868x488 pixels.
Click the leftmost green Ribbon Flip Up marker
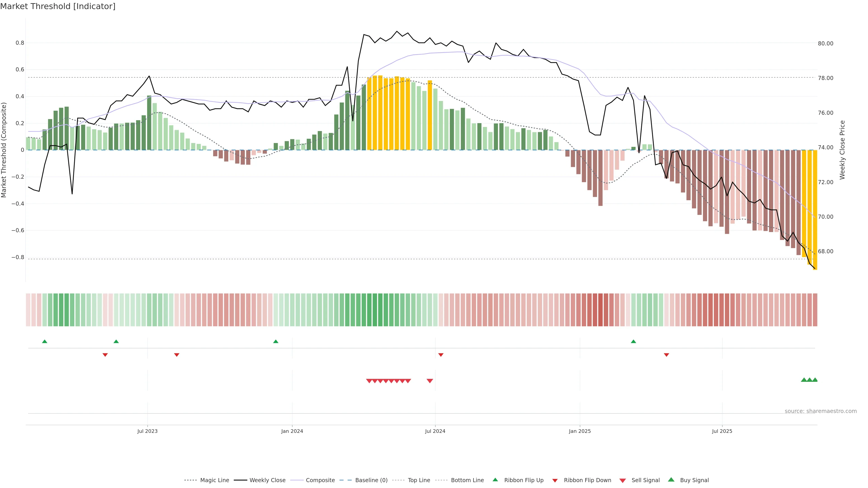tap(45, 342)
